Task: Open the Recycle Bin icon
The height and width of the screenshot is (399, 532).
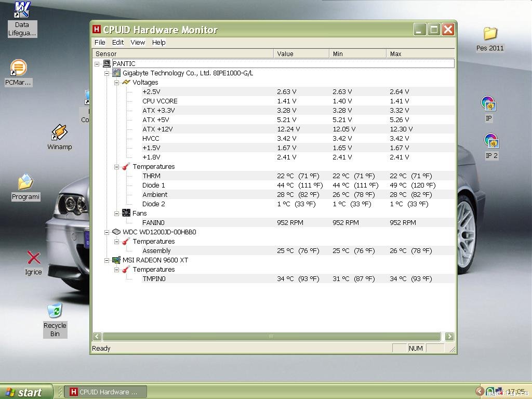Action: tap(55, 312)
